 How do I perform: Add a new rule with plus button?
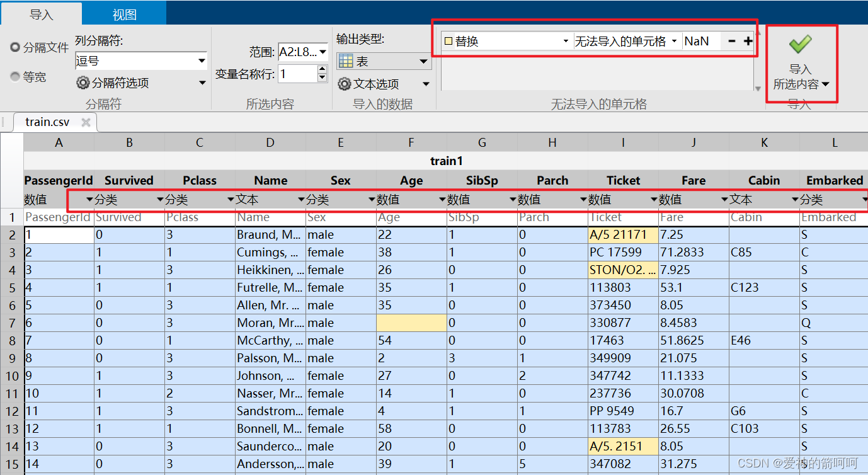click(x=748, y=41)
